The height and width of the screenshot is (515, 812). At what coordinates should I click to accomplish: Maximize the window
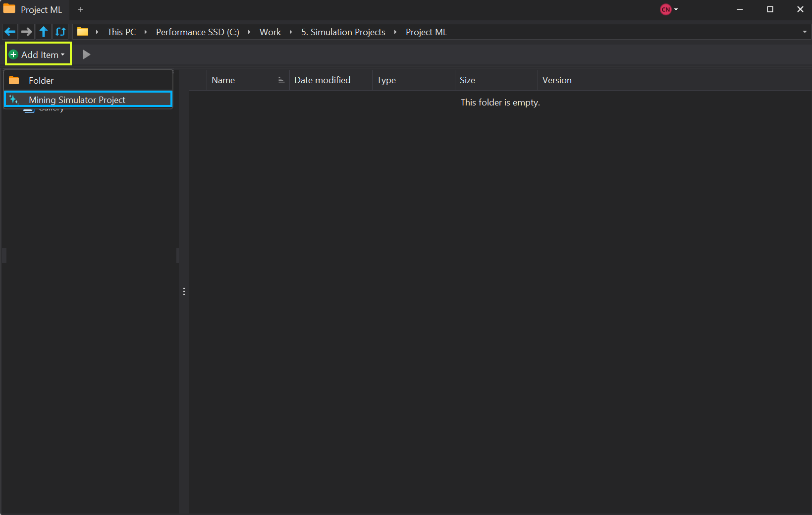point(770,9)
